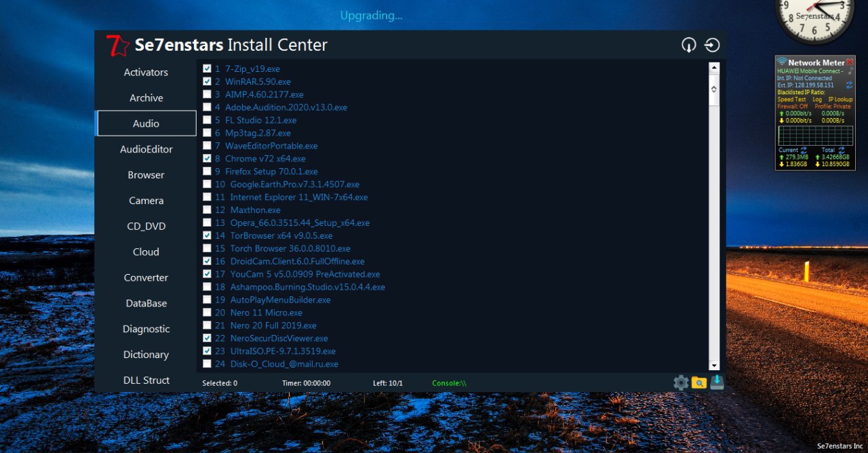This screenshot has height=453, width=868.
Task: Click refresh icon next to Current
Action: coord(804,150)
